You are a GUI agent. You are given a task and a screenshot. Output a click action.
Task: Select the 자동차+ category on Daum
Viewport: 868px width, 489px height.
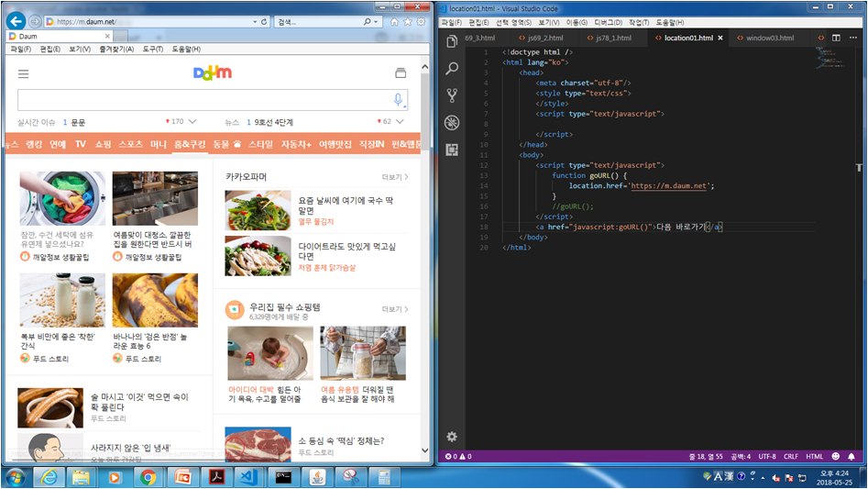click(296, 145)
